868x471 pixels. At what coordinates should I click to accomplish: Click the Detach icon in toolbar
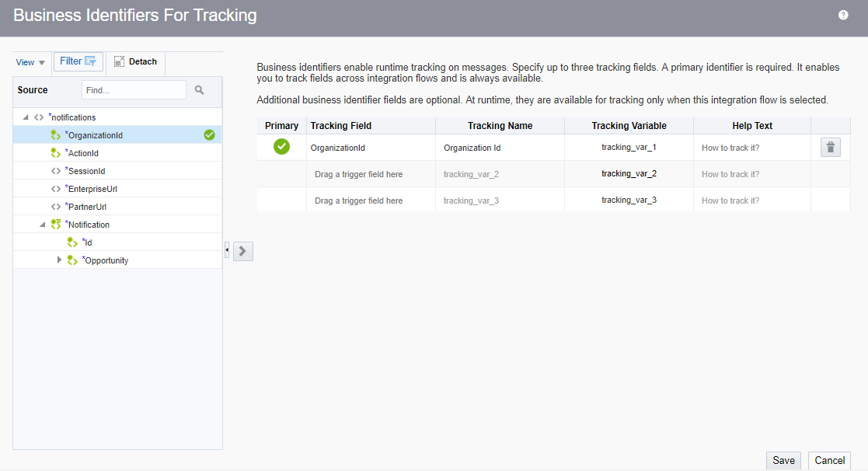point(119,61)
